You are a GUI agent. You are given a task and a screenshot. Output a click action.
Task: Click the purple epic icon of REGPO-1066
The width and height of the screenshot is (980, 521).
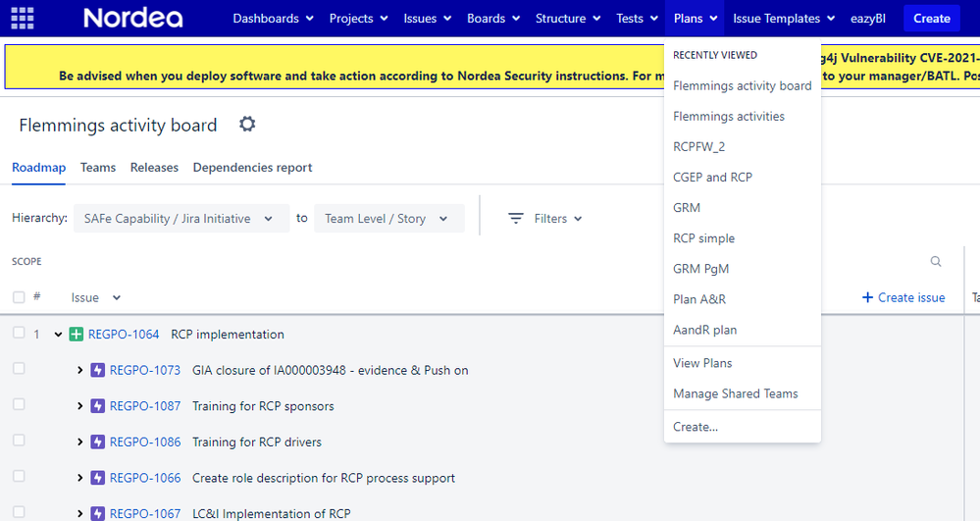[97, 478]
